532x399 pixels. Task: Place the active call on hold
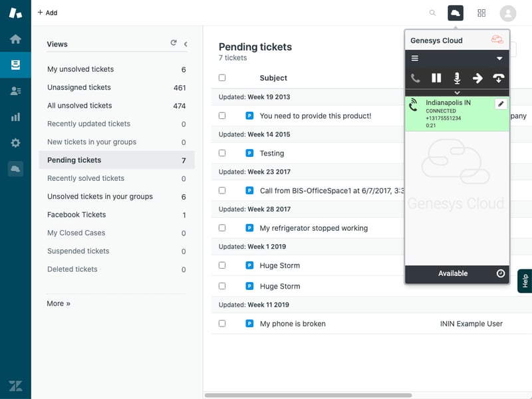[436, 78]
